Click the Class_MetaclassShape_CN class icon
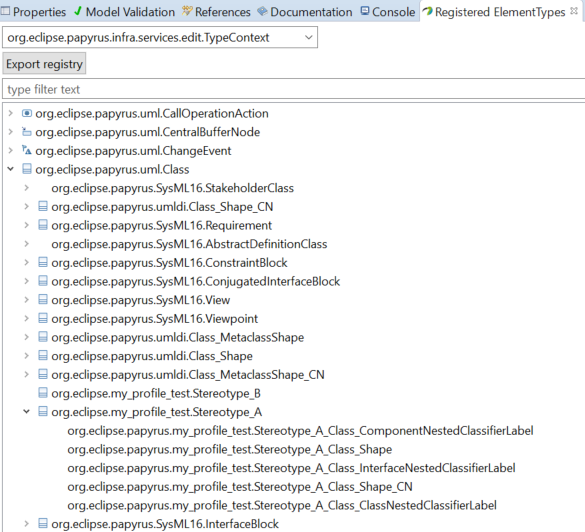Screen dimensions: 585x532 coord(43,374)
